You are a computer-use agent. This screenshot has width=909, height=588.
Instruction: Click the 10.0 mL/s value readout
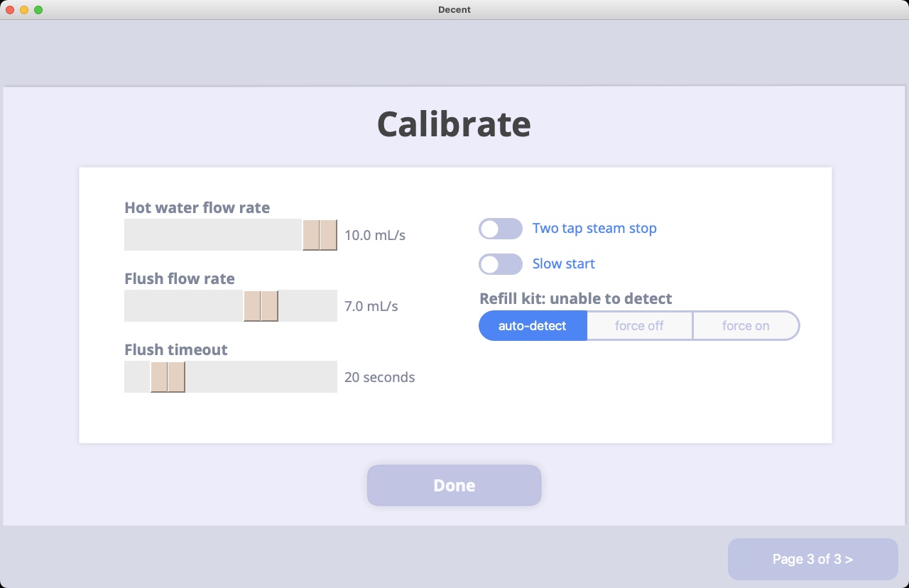click(x=375, y=235)
